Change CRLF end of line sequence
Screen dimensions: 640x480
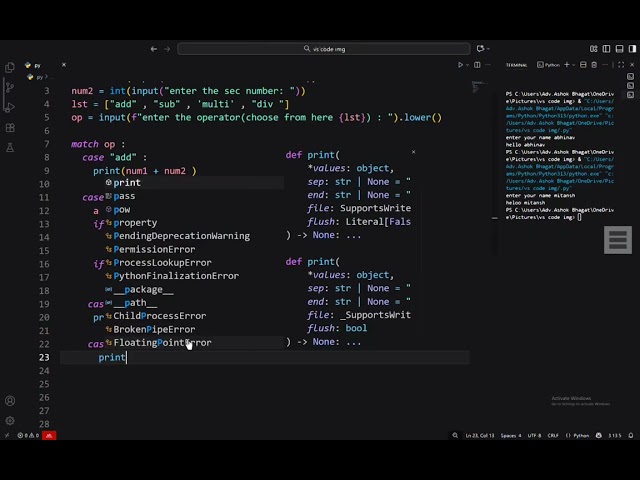pos(553,436)
